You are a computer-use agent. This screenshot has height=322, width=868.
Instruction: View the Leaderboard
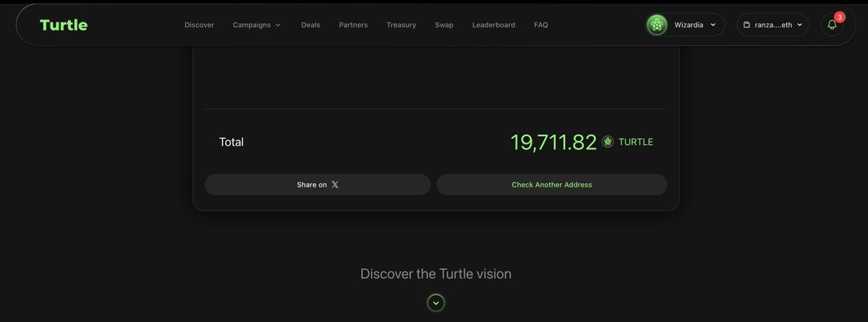tap(493, 25)
